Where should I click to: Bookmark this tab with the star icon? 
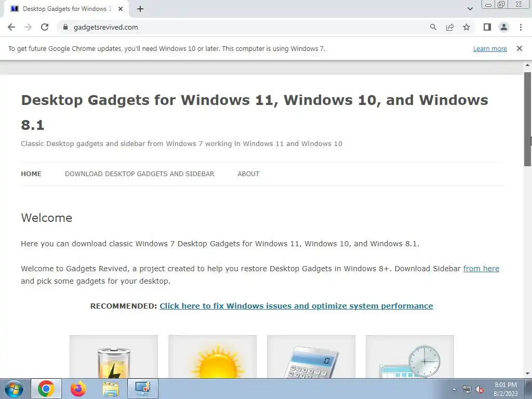coord(467,27)
